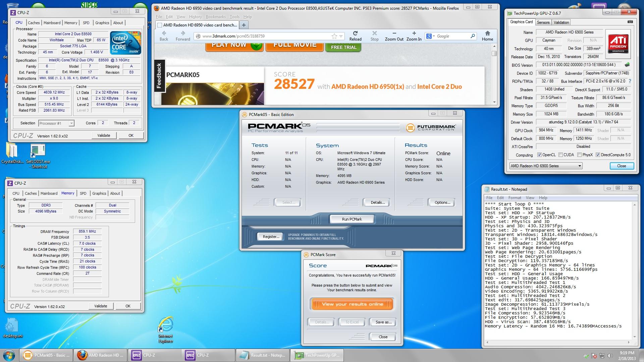
Task: Click Intel Core 2 Duo link in score
Action: [439, 87]
